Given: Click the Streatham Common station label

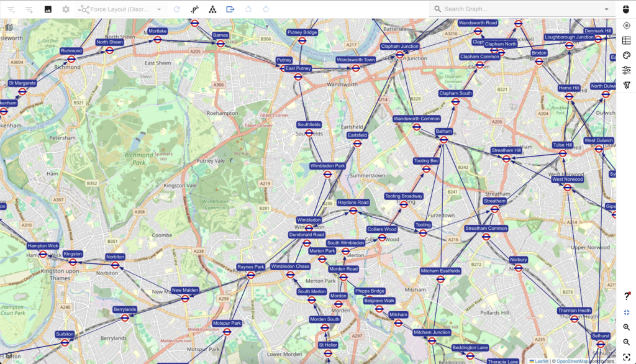Looking at the screenshot, I should point(486,229).
